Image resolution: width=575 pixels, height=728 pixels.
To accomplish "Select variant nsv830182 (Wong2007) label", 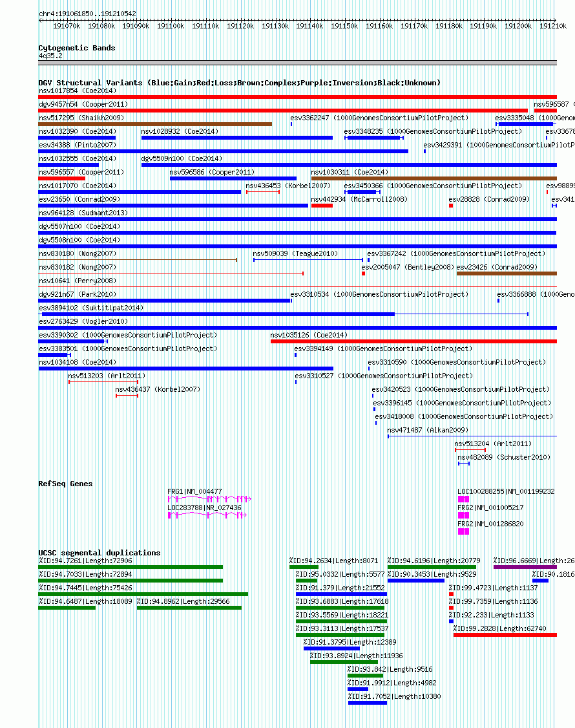I will coord(78,267).
